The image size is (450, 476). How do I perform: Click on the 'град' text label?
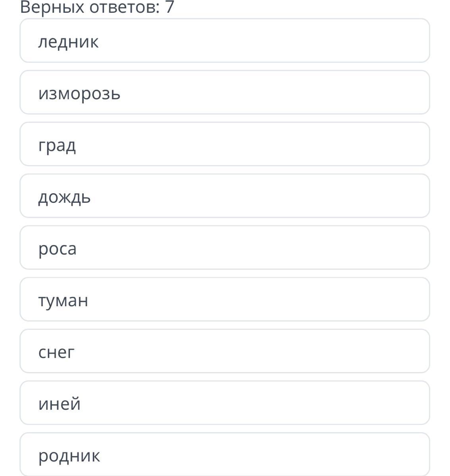click(57, 146)
